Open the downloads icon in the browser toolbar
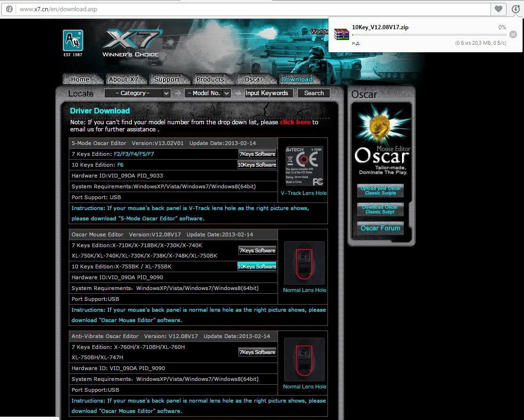The width and height of the screenshot is (524, 420). (x=516, y=9)
